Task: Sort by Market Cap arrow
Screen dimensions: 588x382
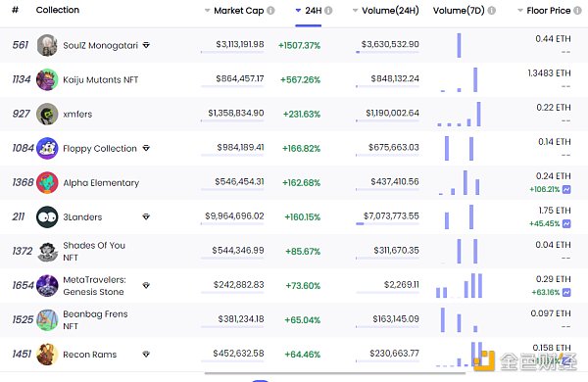Action: [207, 11]
